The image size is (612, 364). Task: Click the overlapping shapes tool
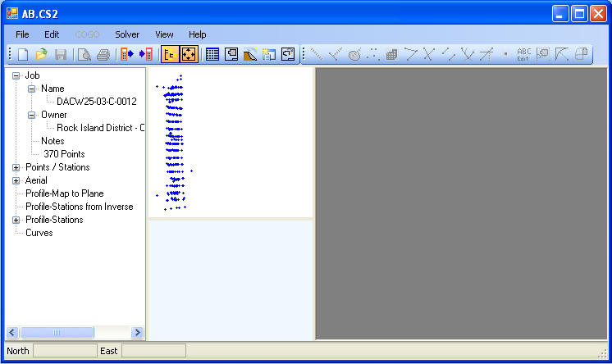(x=581, y=54)
